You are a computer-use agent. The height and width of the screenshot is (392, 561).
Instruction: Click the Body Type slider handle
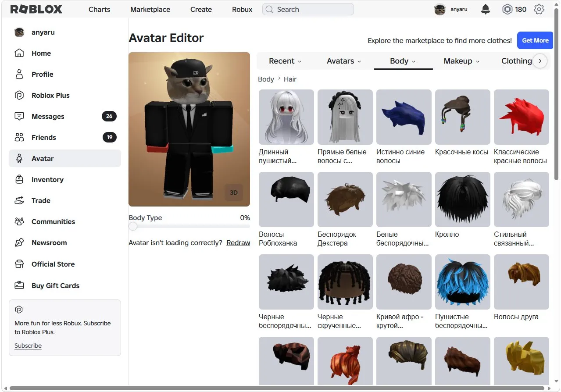coord(133,226)
